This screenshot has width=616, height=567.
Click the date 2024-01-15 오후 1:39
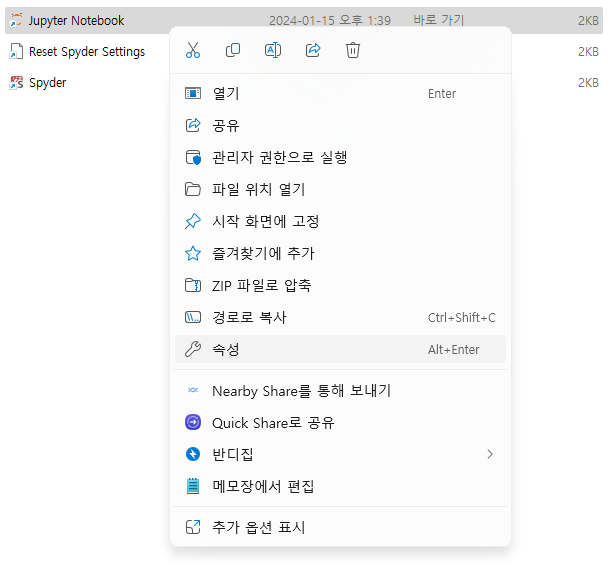tap(330, 20)
